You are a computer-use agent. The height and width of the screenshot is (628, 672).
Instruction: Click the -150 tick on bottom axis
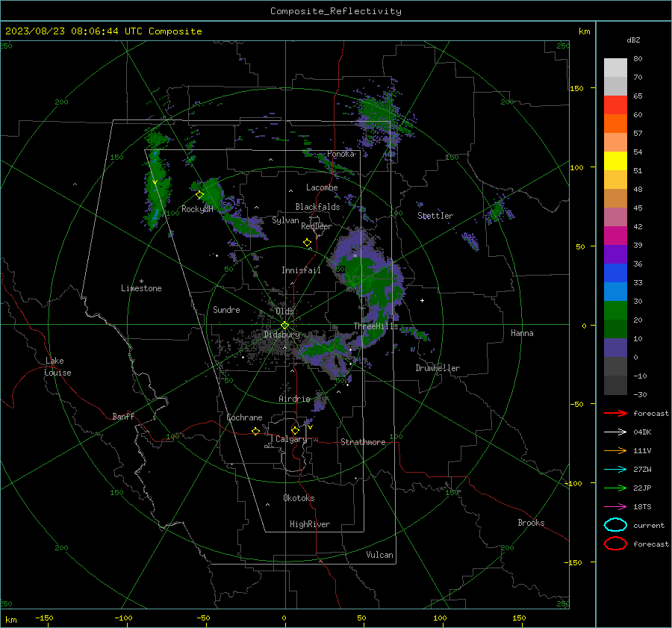pyautogui.click(x=45, y=618)
